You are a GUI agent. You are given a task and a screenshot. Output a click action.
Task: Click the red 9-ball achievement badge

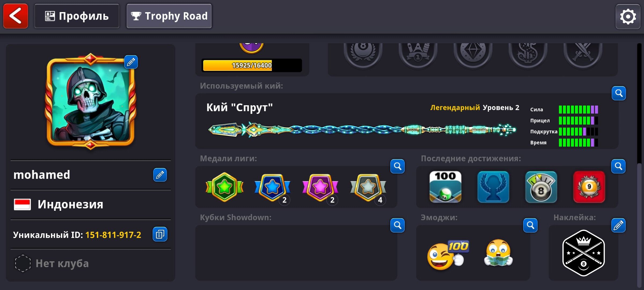coord(589,187)
